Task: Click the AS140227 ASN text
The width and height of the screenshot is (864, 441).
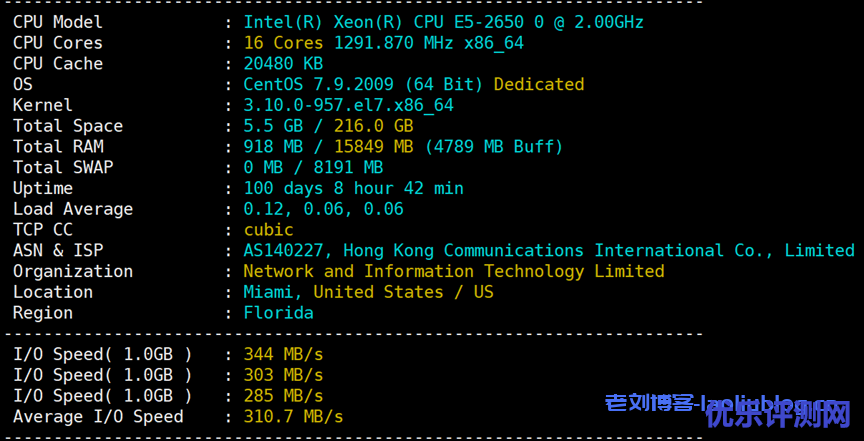Action: click(288, 251)
